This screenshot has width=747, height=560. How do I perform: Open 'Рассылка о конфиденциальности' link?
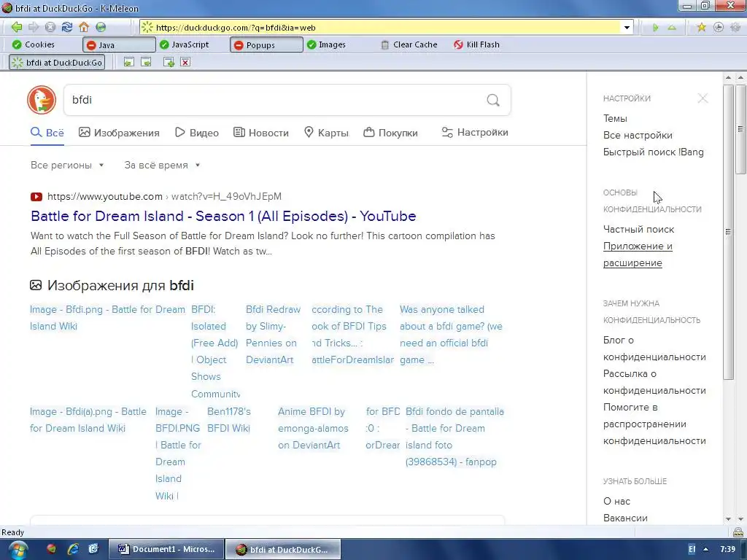pos(654,382)
